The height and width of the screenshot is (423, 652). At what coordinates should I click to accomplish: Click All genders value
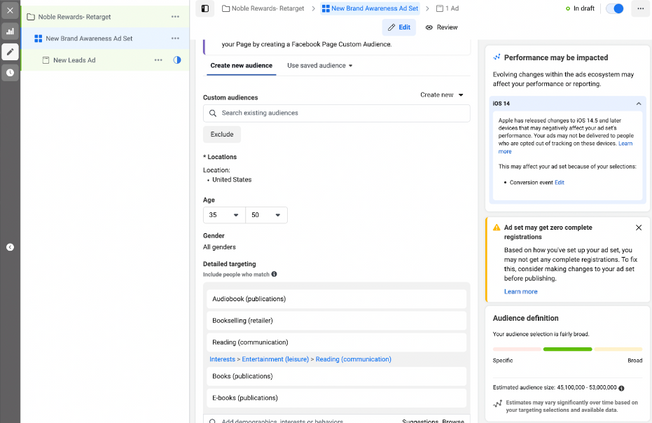pyautogui.click(x=219, y=247)
